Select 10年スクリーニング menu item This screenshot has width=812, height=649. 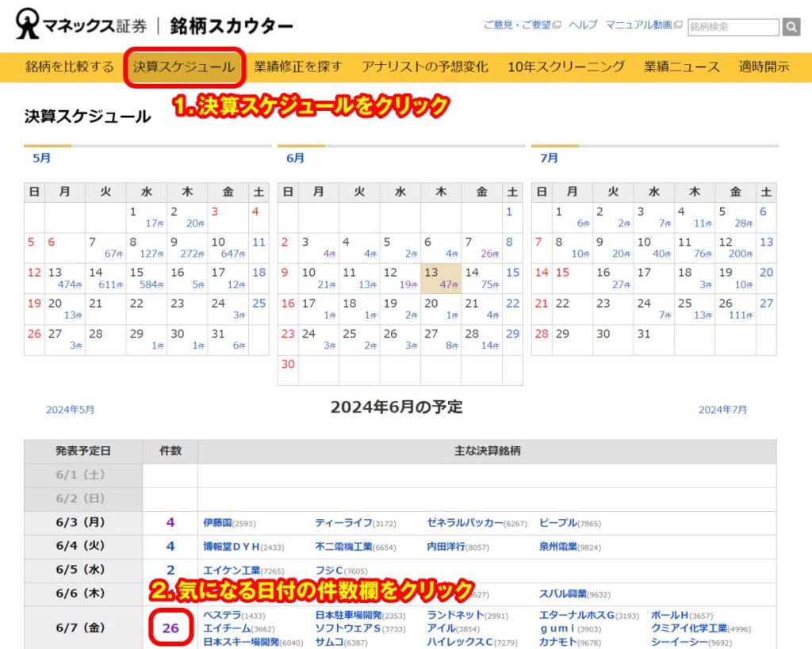566,67
